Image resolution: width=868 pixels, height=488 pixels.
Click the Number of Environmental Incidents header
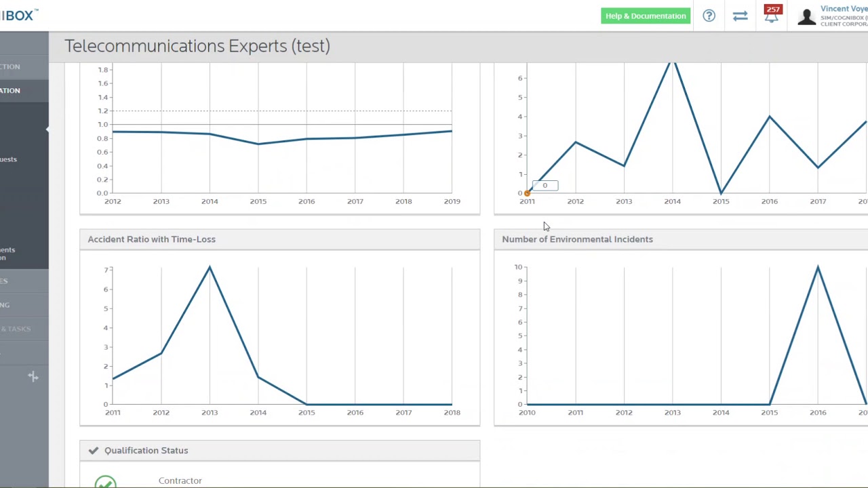[x=577, y=239]
